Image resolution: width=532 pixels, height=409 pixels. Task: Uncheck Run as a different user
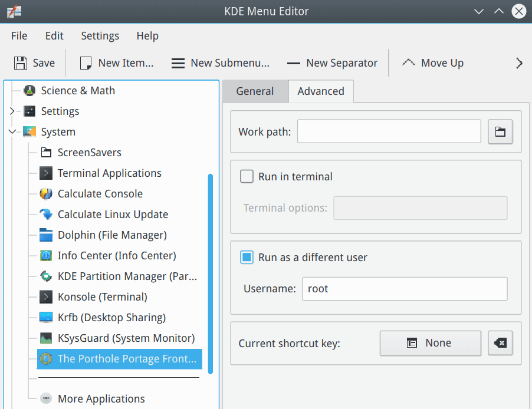(247, 257)
